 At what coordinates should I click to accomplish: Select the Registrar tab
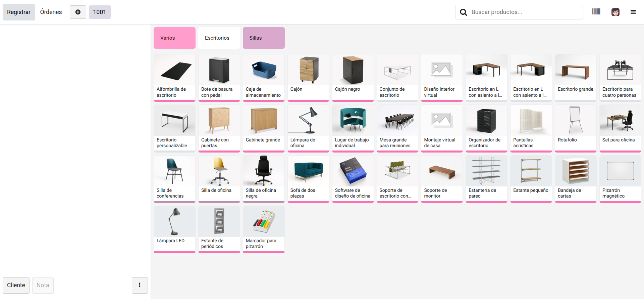(19, 12)
